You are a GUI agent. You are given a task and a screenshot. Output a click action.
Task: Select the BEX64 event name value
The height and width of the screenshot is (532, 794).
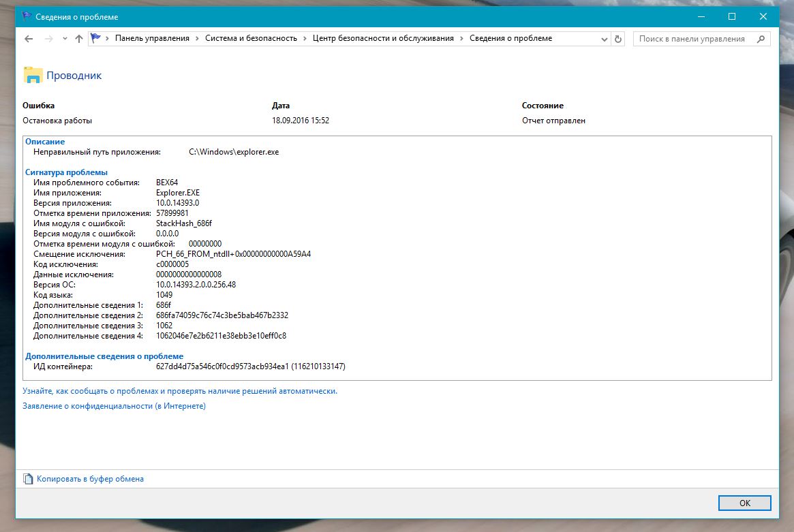pyautogui.click(x=167, y=183)
